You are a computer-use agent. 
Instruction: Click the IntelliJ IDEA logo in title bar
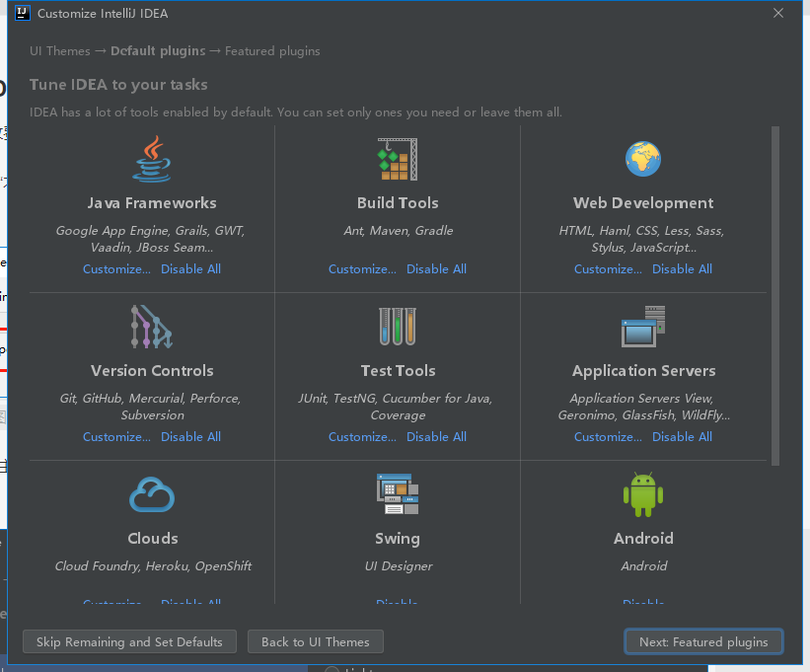23,13
